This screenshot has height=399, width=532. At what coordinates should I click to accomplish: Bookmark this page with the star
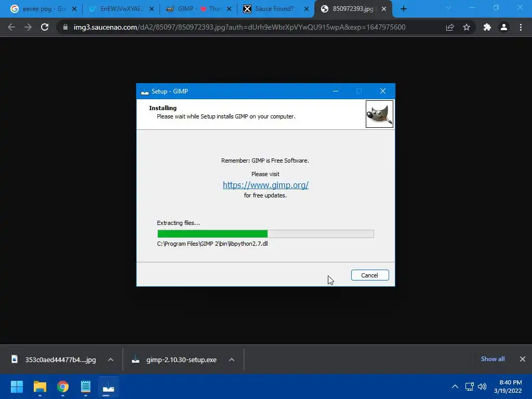tap(467, 27)
